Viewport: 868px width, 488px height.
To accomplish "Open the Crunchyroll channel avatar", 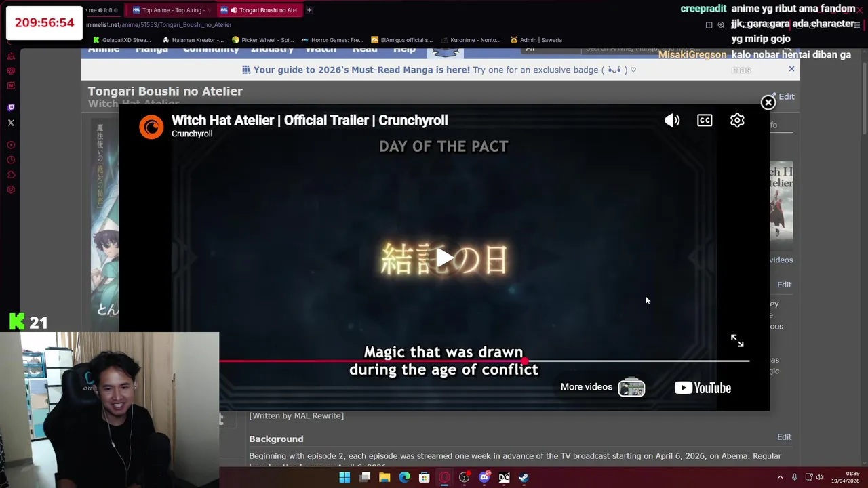I will click(x=151, y=127).
